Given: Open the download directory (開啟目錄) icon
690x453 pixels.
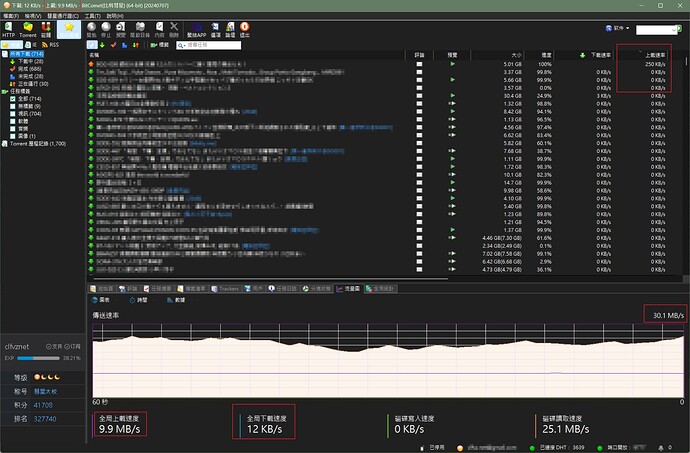Looking at the screenshot, I should 140,29.
